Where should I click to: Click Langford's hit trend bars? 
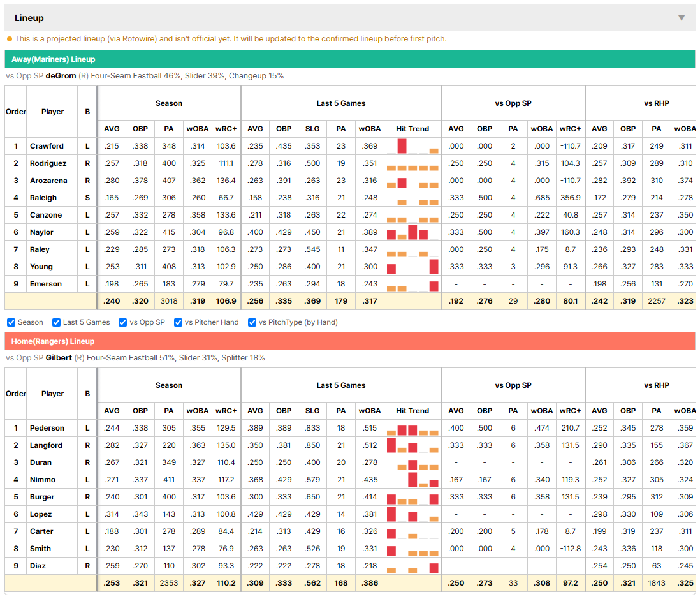coord(412,445)
